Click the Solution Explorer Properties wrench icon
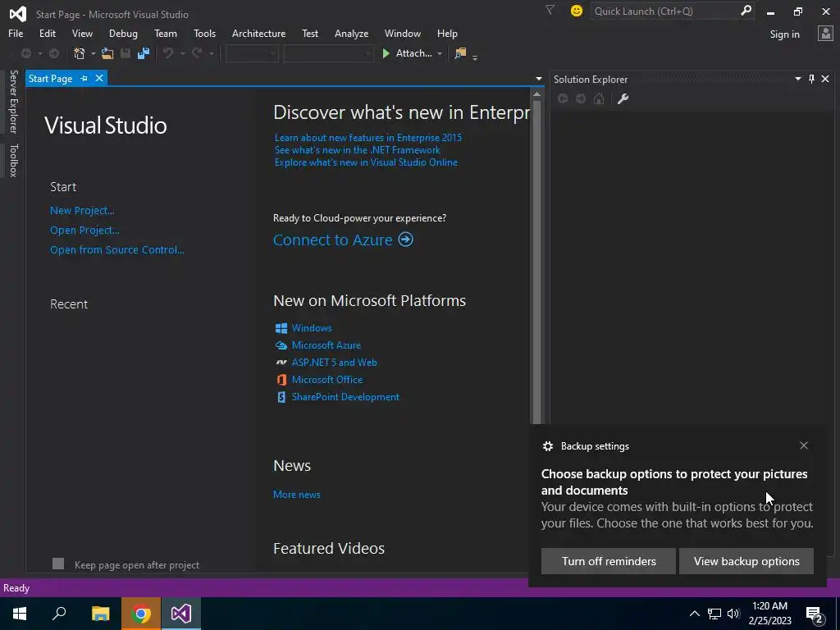 coord(623,98)
